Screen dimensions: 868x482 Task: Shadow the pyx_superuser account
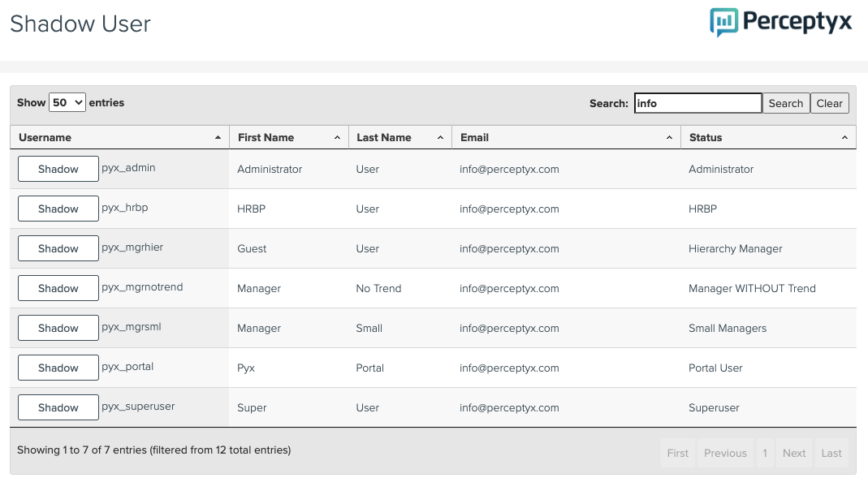point(58,407)
